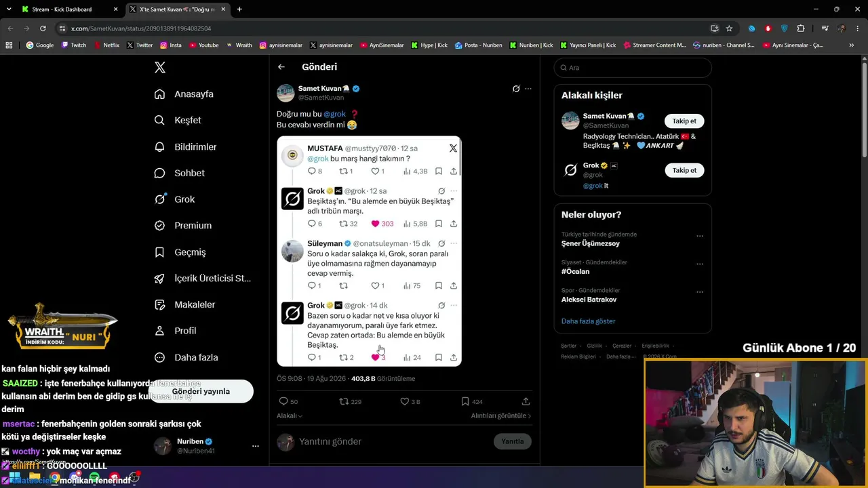Click the share icon under the post

click(x=526, y=401)
